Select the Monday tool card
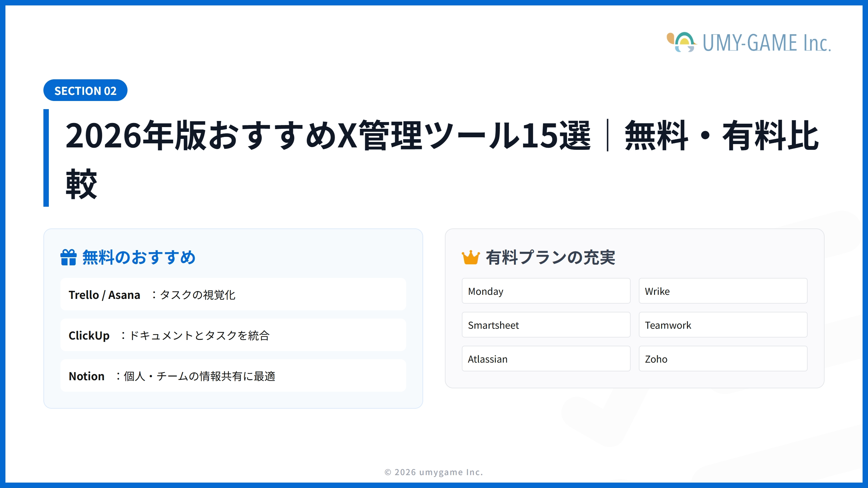This screenshot has width=868, height=488. click(x=546, y=291)
